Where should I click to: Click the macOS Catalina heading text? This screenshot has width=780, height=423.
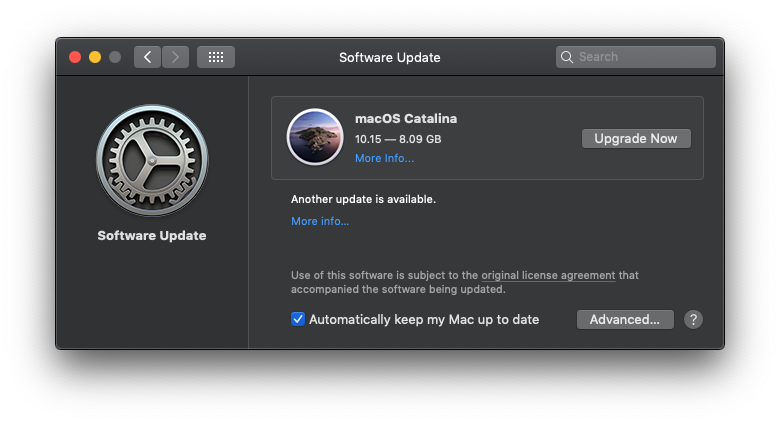406,118
